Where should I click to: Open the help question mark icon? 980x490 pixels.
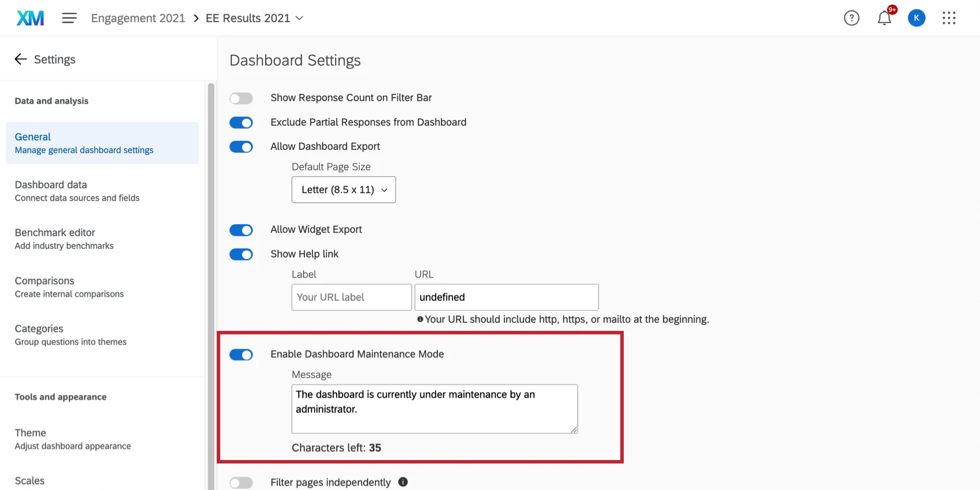(x=851, y=18)
